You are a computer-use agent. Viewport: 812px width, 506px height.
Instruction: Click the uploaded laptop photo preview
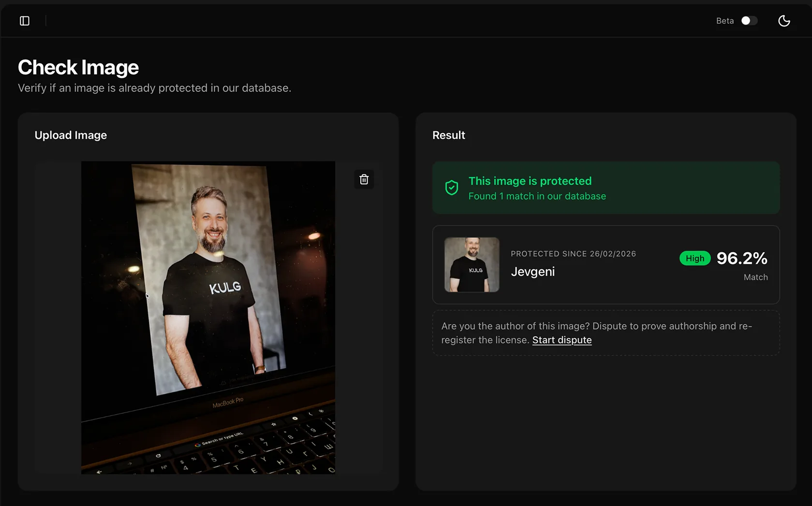click(208, 318)
